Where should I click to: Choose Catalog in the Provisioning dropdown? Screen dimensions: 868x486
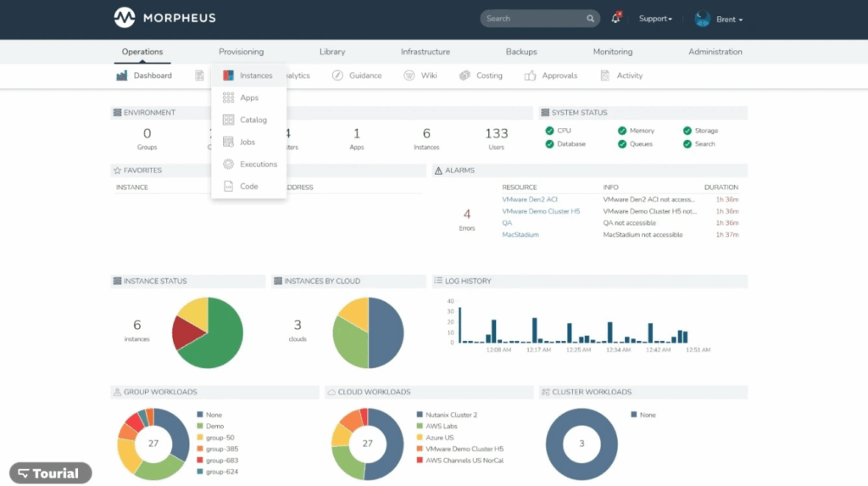253,120
